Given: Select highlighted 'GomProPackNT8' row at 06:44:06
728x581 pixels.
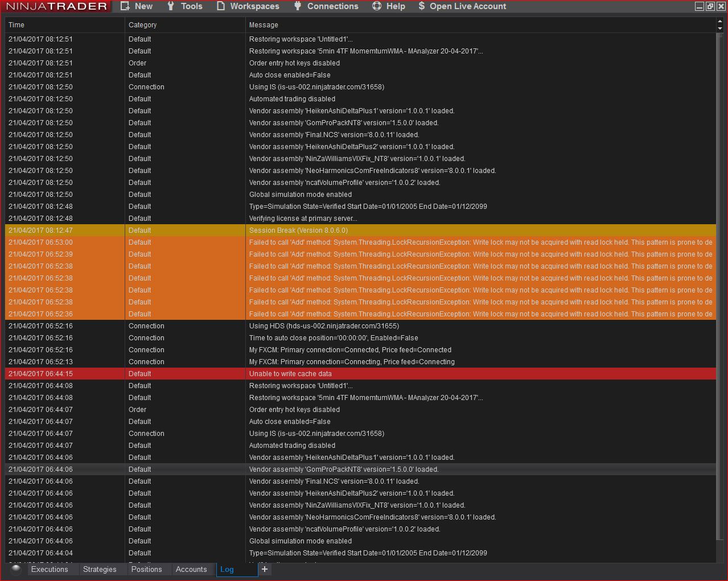Looking at the screenshot, I should [x=360, y=469].
